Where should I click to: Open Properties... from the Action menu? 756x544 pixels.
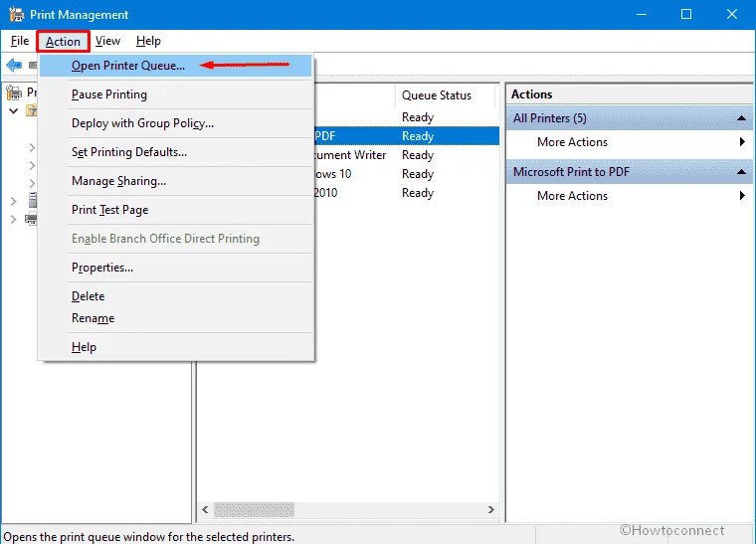tap(176, 268)
